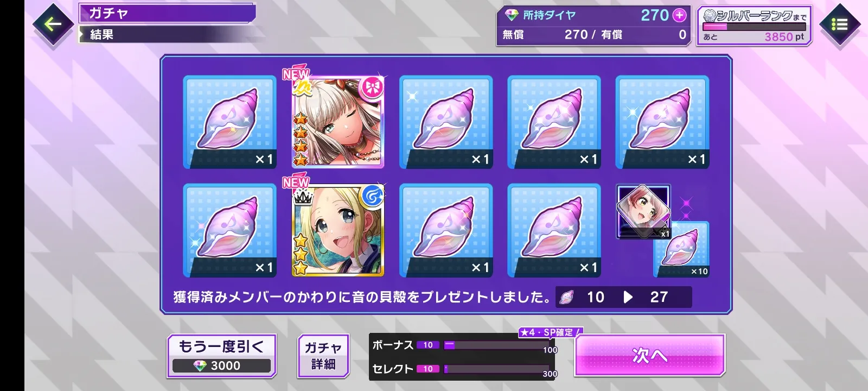Select the NEW three-star blonde girl card

point(337,230)
